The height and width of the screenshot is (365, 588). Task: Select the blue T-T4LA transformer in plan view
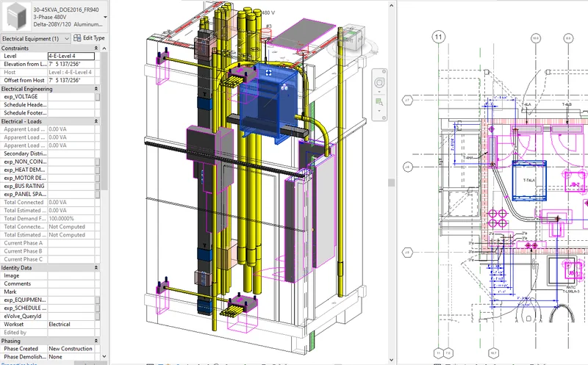[x=529, y=181]
